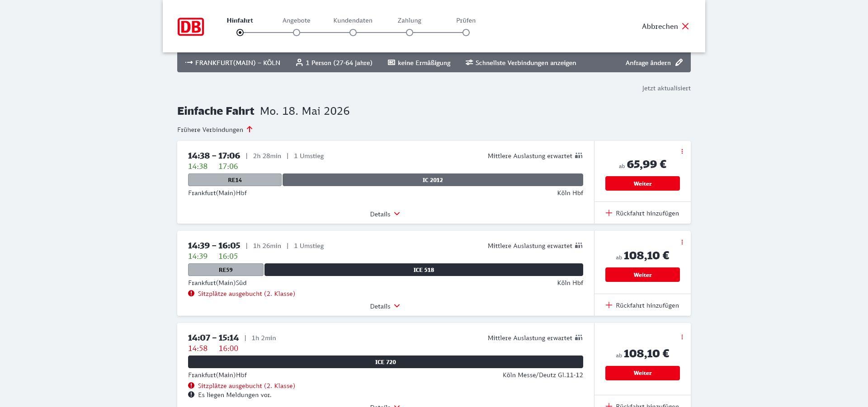Expand Details for the 14:39 – 16:05 connection
Screen dimensions: 868x407
click(385, 306)
